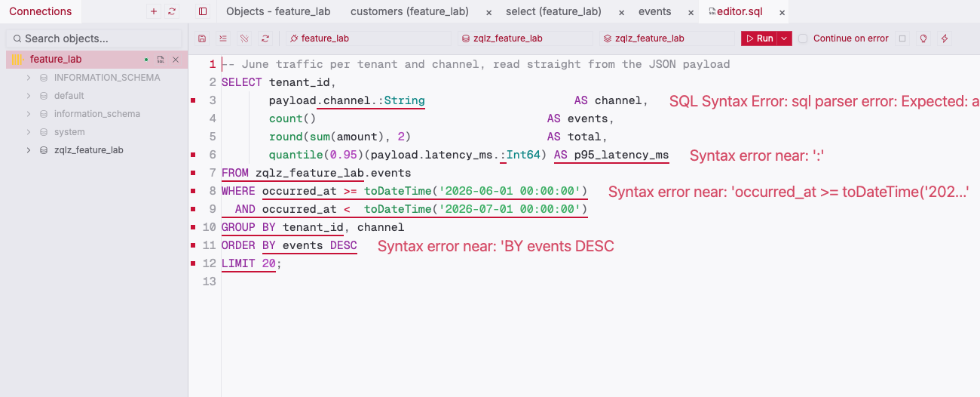Image resolution: width=980 pixels, height=397 pixels.
Task: Expand the zqlz_feature_lab database node
Action: click(29, 150)
